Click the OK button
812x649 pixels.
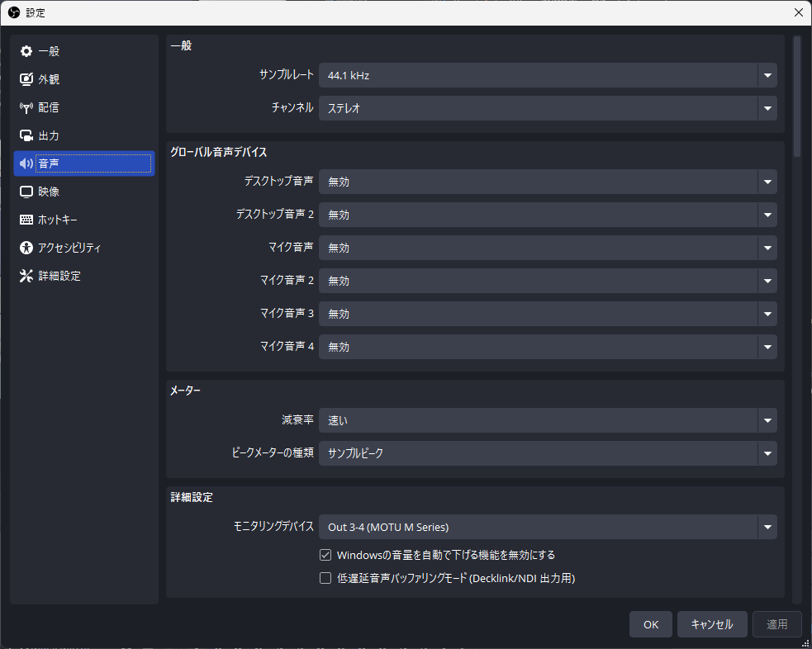[650, 623]
